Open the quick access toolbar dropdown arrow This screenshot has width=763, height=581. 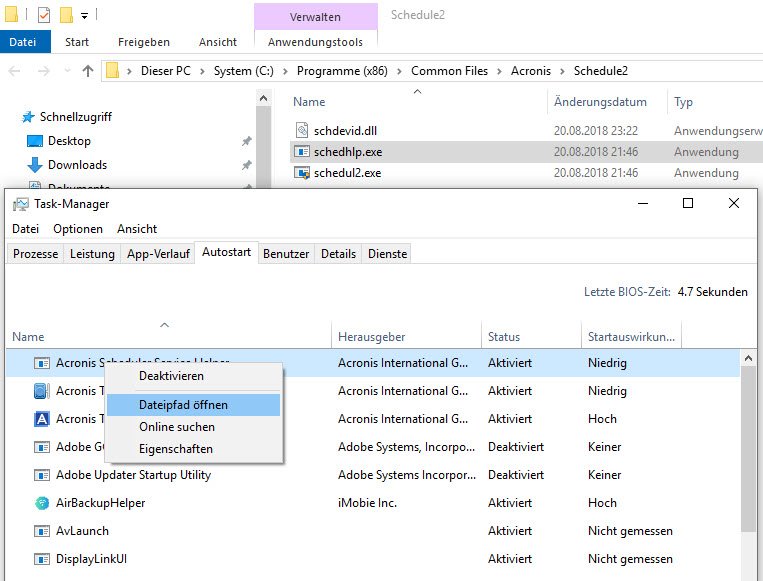85,16
